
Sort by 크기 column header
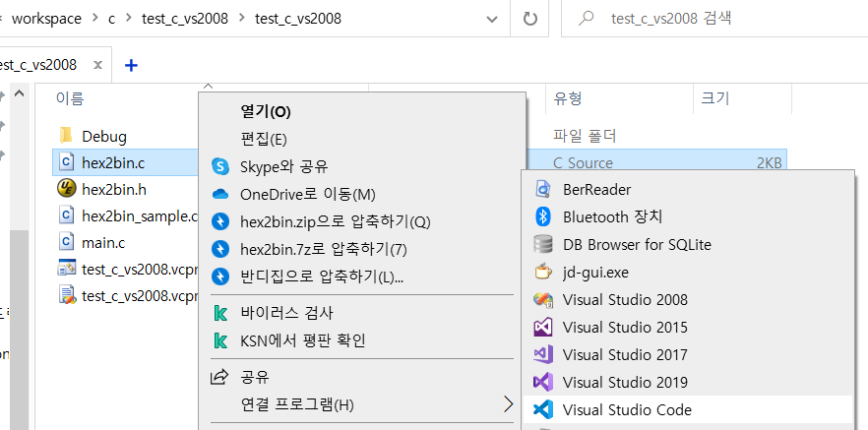(715, 98)
